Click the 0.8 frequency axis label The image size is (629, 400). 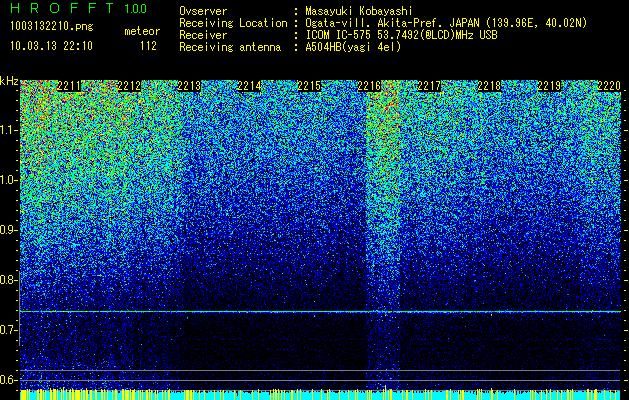click(8, 280)
